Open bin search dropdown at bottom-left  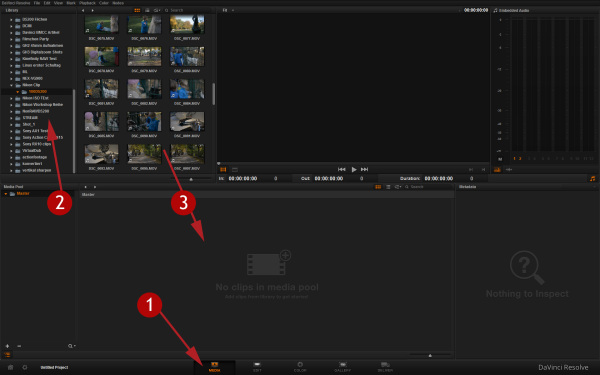(x=72, y=346)
